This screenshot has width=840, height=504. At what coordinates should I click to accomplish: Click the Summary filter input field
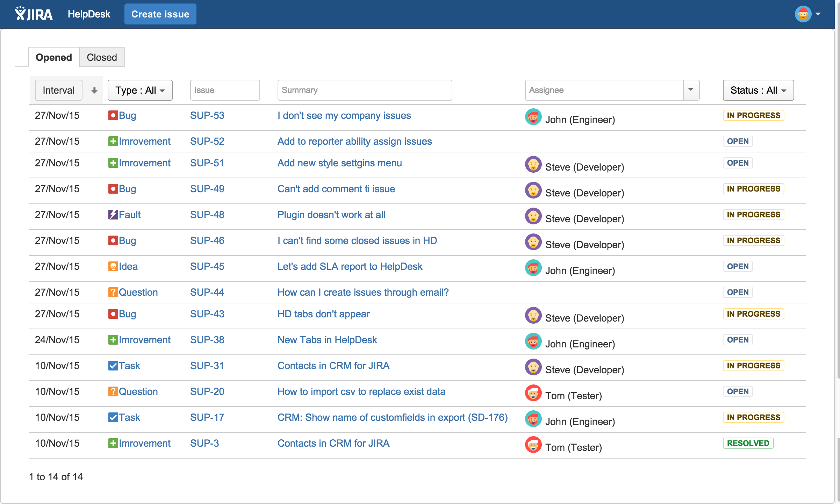click(364, 90)
